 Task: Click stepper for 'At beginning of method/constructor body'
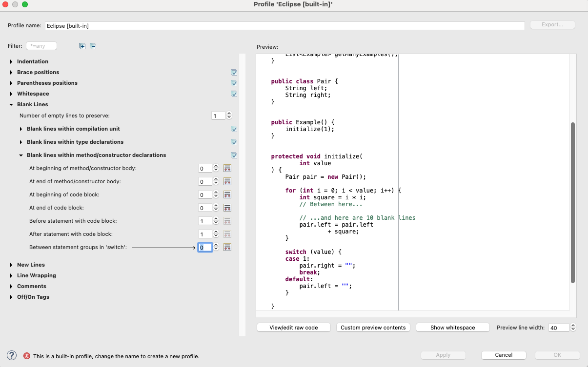(x=216, y=168)
